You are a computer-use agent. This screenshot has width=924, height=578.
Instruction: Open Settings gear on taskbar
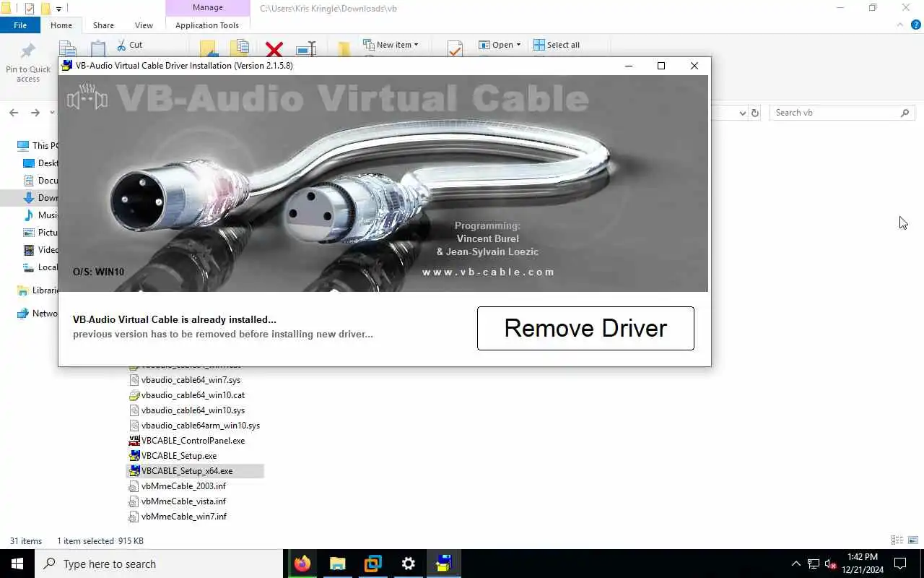[409, 564]
